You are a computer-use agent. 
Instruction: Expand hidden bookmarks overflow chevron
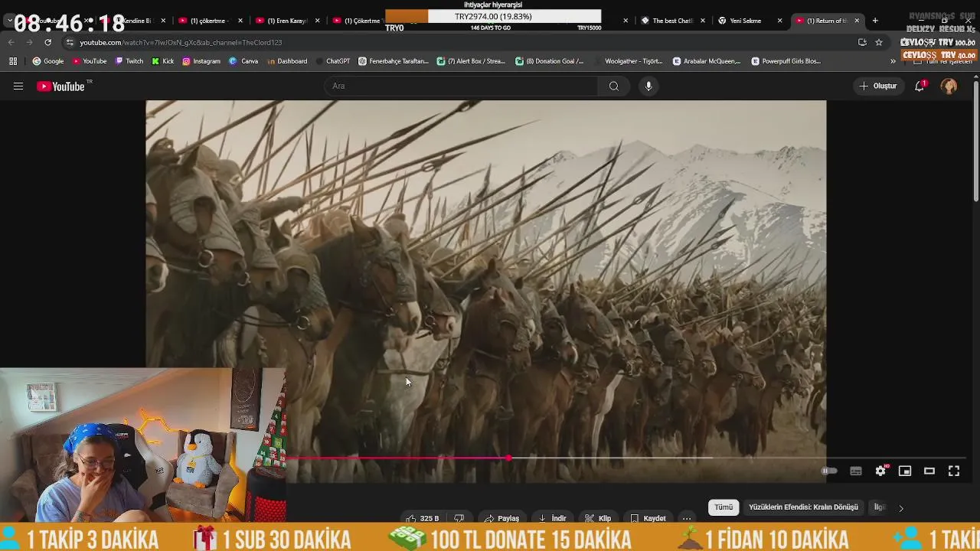tap(893, 61)
